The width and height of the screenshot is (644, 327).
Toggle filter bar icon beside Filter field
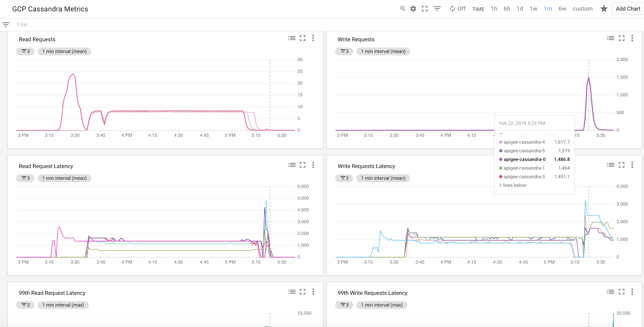tap(6, 25)
